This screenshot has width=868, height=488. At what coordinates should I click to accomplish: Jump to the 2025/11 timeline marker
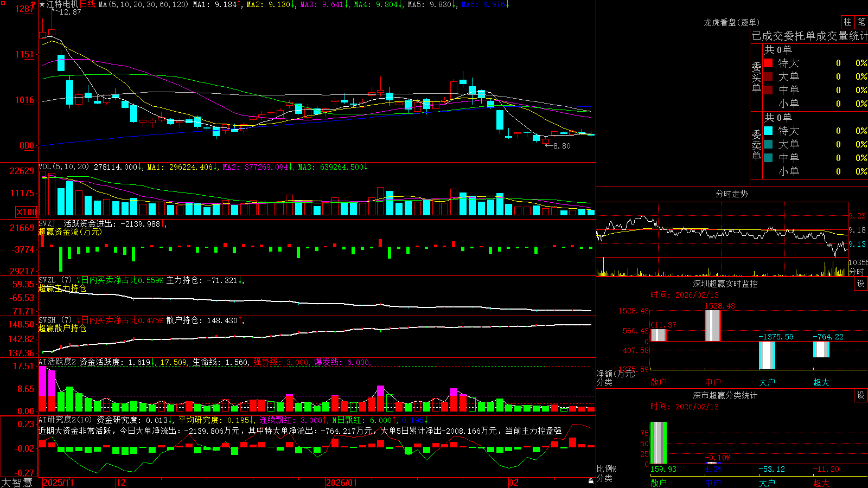(58, 483)
